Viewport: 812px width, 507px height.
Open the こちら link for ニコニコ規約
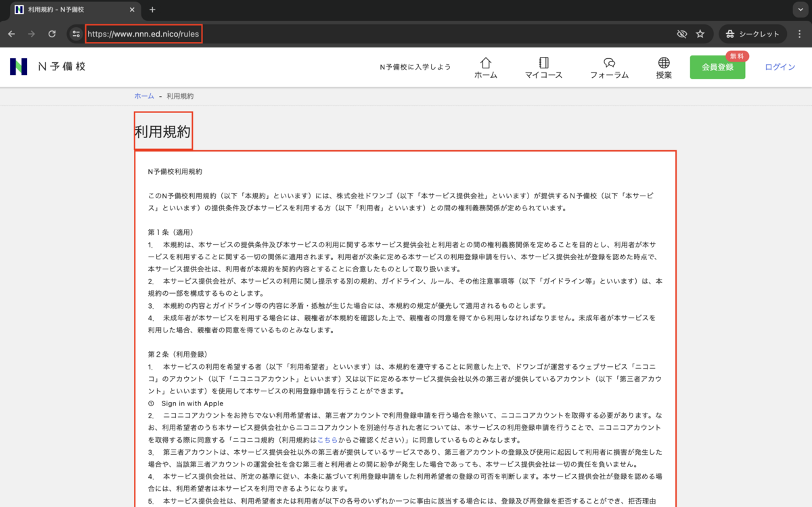coord(328,439)
